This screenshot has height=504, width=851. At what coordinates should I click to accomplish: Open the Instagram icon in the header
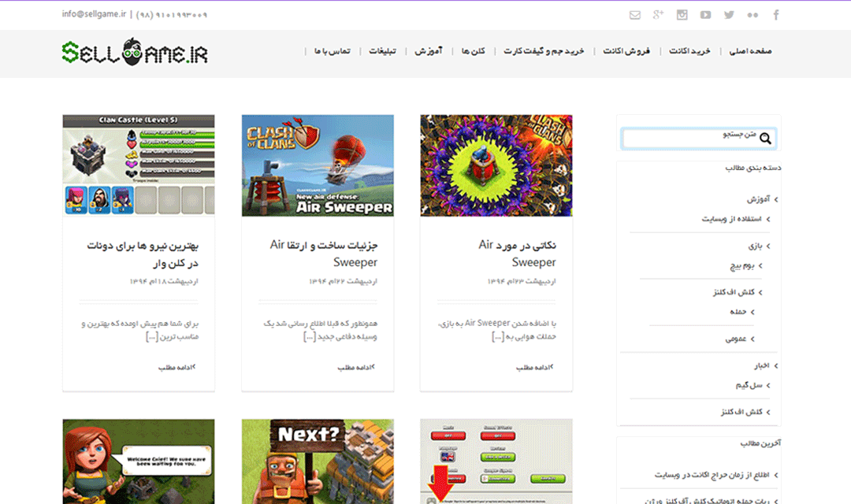pyautogui.click(x=682, y=15)
